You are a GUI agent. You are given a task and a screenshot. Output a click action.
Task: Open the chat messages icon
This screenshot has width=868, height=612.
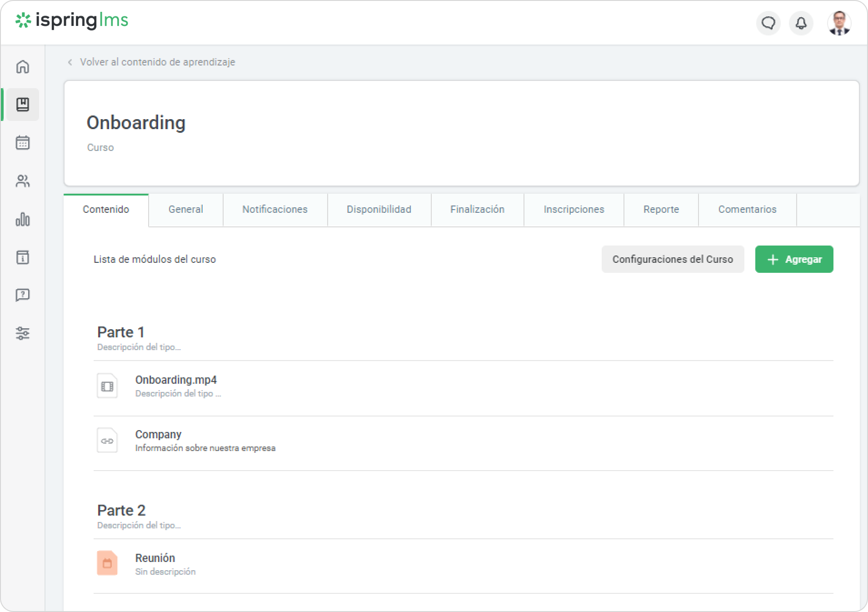tap(768, 23)
